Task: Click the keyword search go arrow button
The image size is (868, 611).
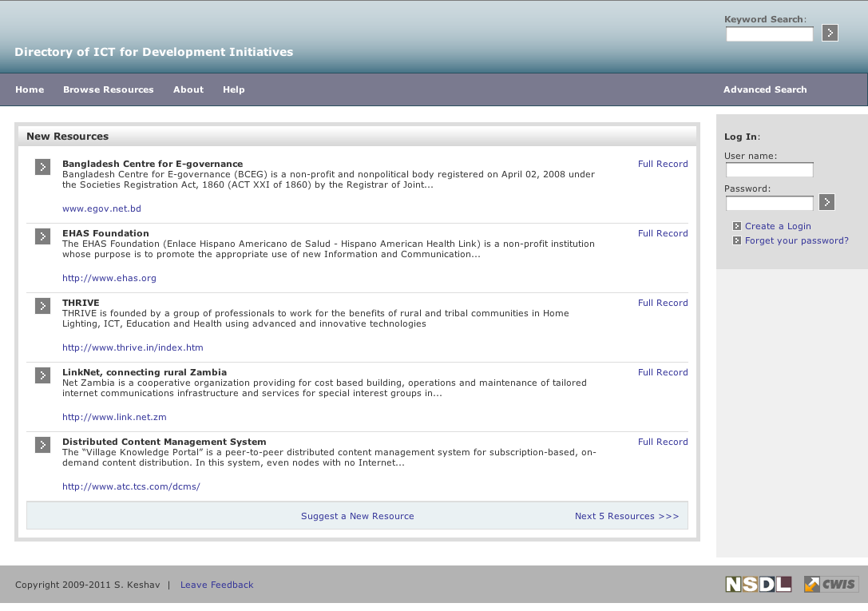Action: click(830, 33)
